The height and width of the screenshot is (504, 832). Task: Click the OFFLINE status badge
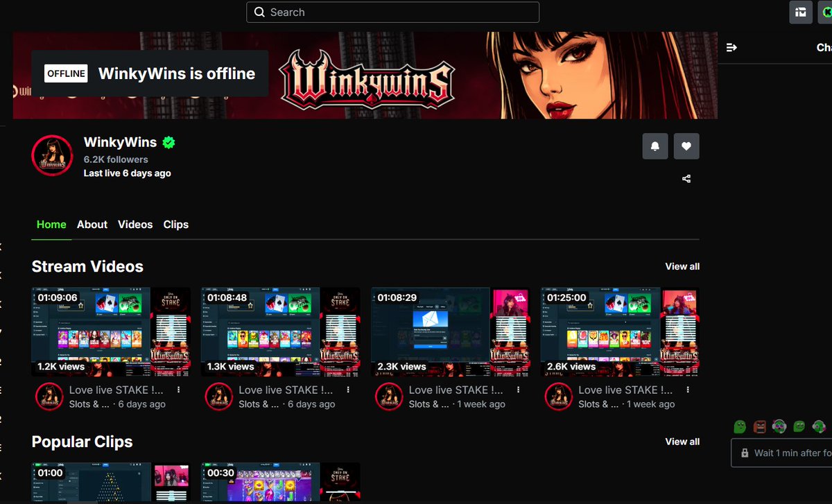(x=66, y=73)
